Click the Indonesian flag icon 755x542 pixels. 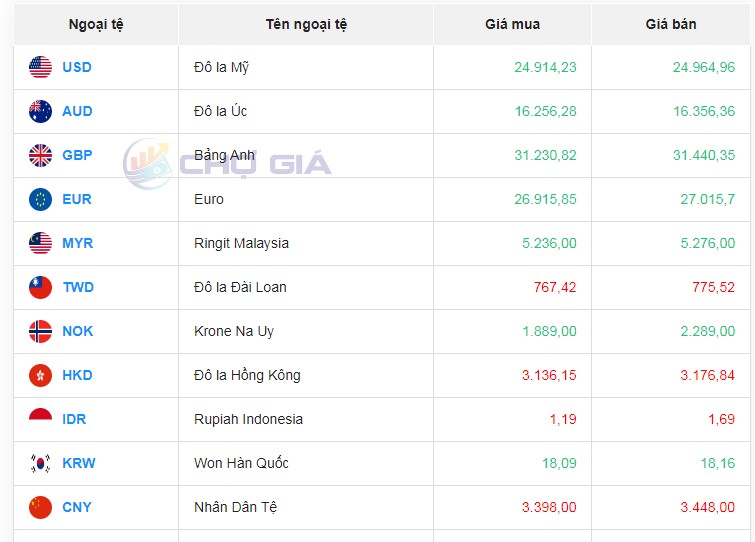40,419
